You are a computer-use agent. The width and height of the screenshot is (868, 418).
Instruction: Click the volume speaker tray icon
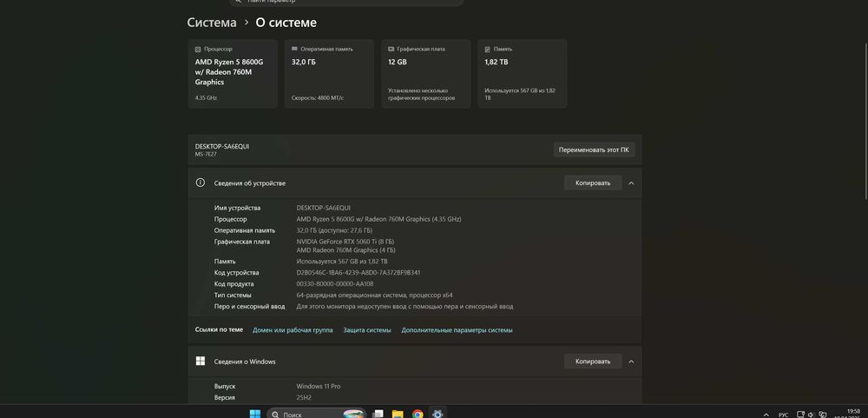coord(811,415)
